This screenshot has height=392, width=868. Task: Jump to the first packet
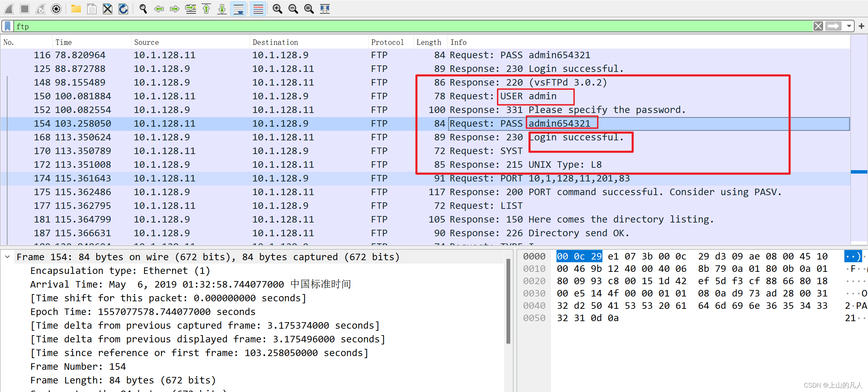pyautogui.click(x=206, y=9)
